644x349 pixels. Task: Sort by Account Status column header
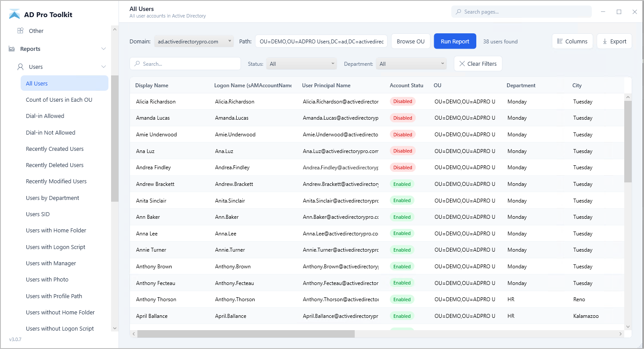point(407,85)
